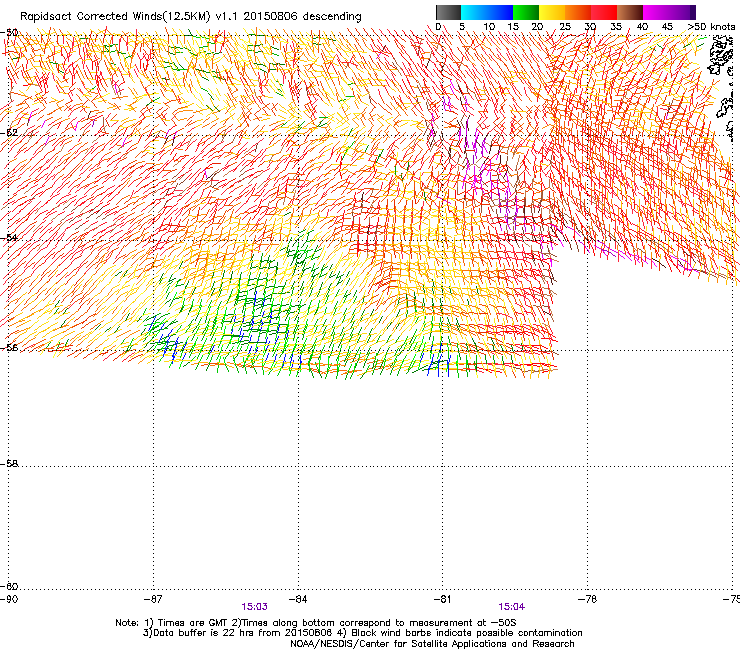Click the brown legend color segment
Viewport: 740px width, 650px height.
point(630,12)
